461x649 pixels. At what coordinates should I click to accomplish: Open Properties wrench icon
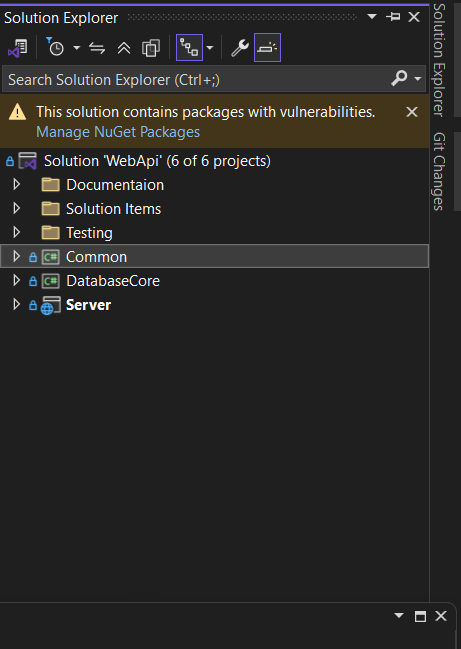click(240, 48)
